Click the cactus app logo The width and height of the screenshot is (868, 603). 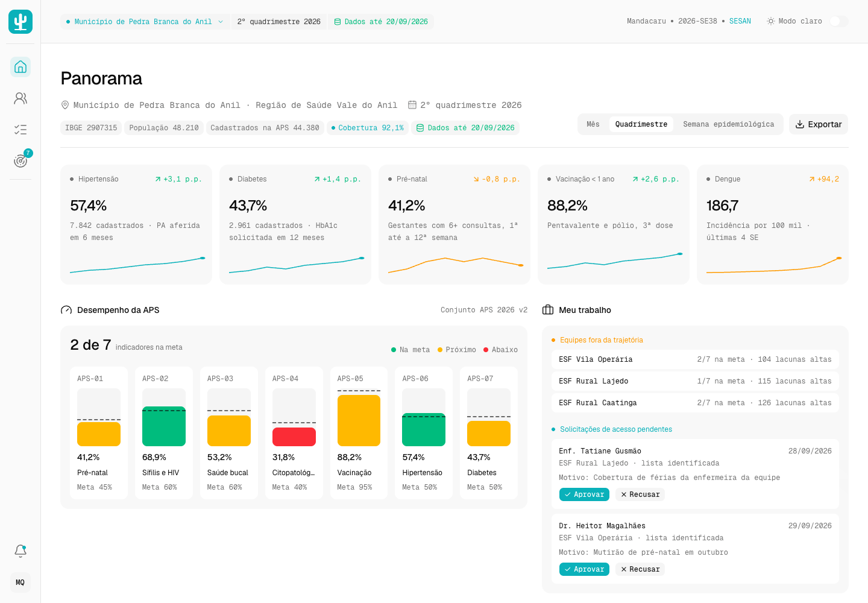pyautogui.click(x=20, y=22)
